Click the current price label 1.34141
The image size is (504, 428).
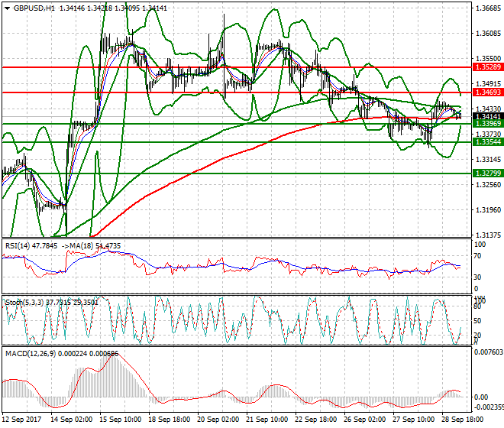488,116
